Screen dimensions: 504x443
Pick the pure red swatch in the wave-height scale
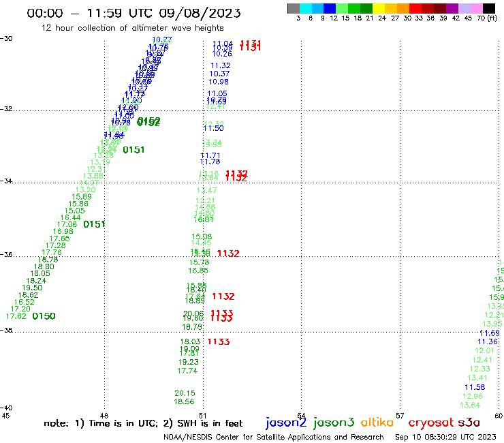(415, 8)
